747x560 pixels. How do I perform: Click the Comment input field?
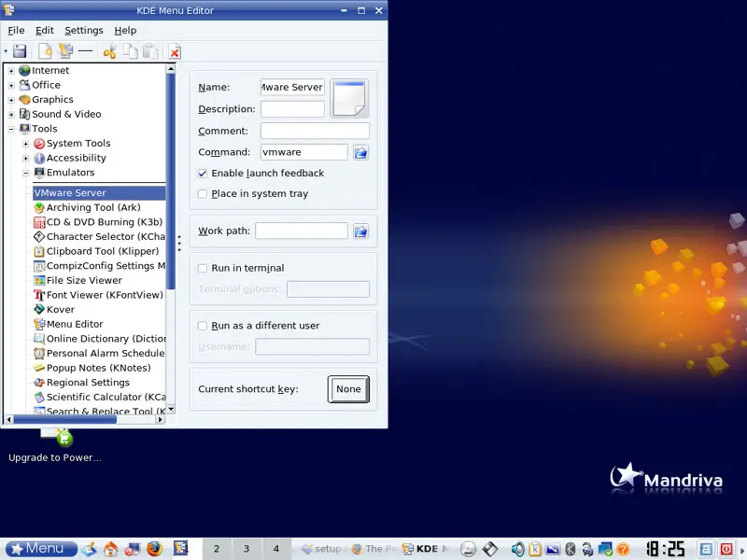click(x=315, y=131)
